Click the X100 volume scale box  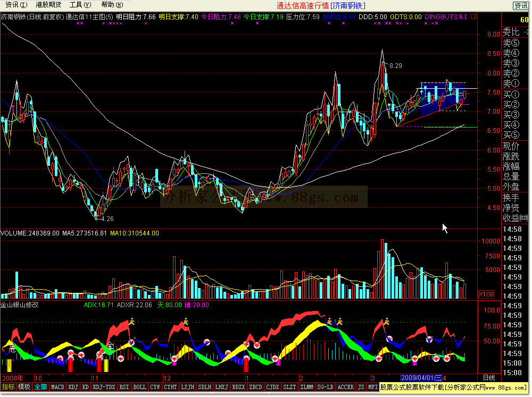coord(486,294)
